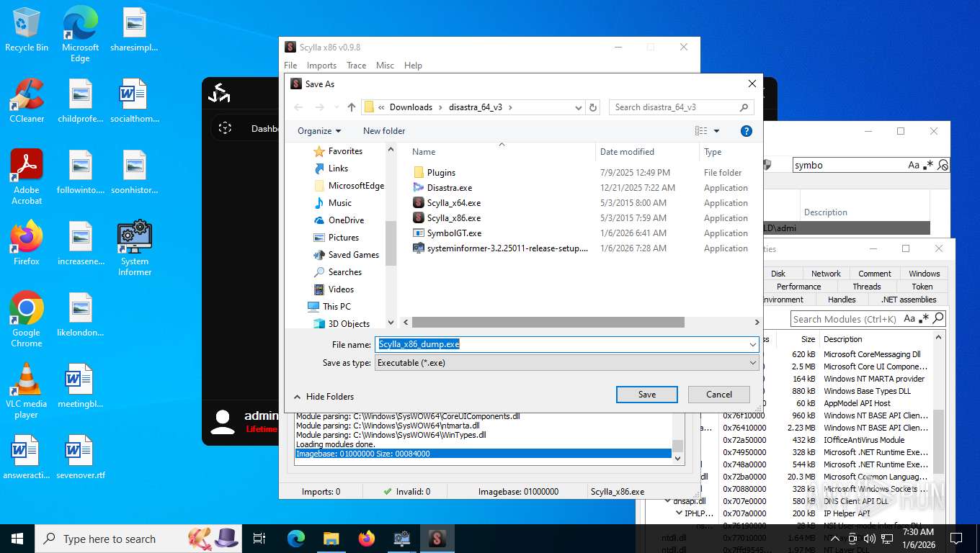Open CCleaner desktop shortcut

coord(27,100)
